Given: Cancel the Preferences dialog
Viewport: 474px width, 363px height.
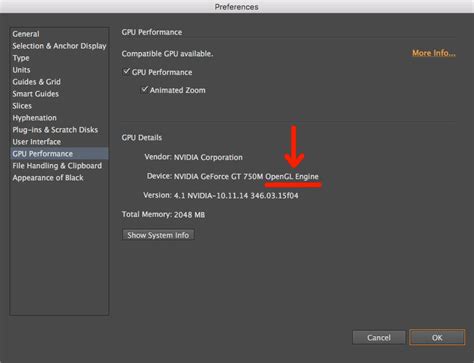Looking at the screenshot, I should [x=379, y=338].
